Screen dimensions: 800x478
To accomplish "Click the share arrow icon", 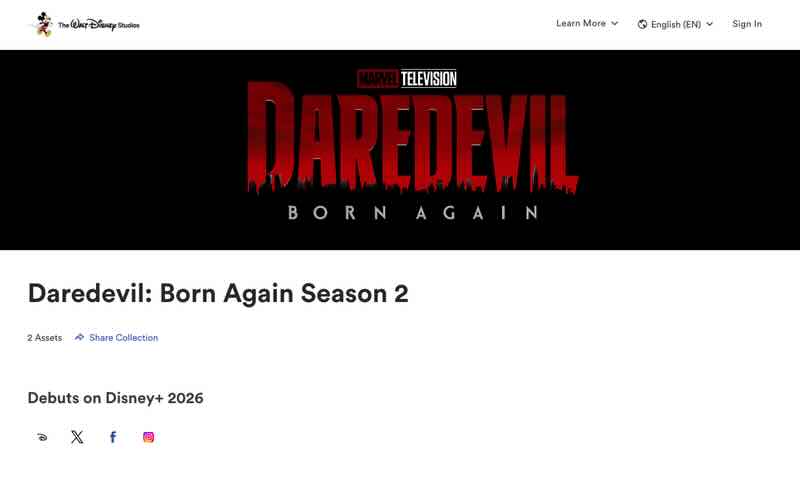I will tap(79, 337).
